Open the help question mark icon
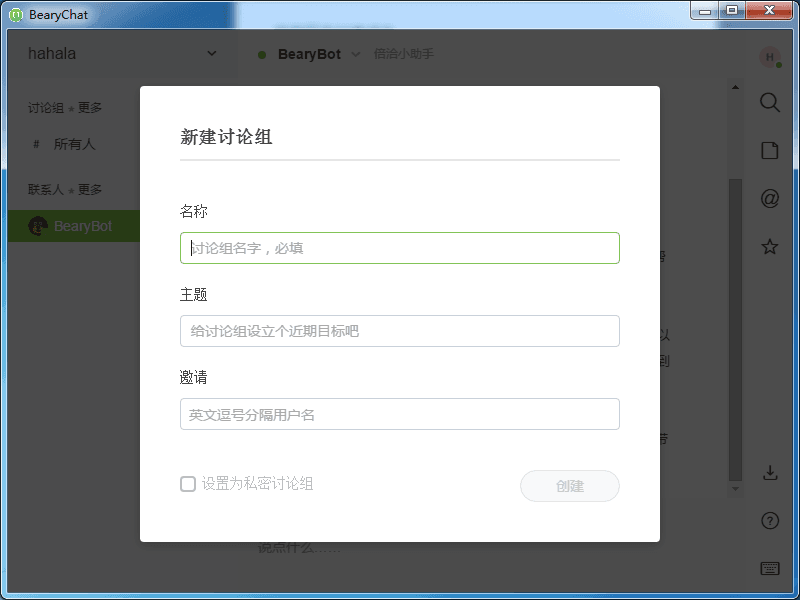The height and width of the screenshot is (600, 800). tap(769, 520)
